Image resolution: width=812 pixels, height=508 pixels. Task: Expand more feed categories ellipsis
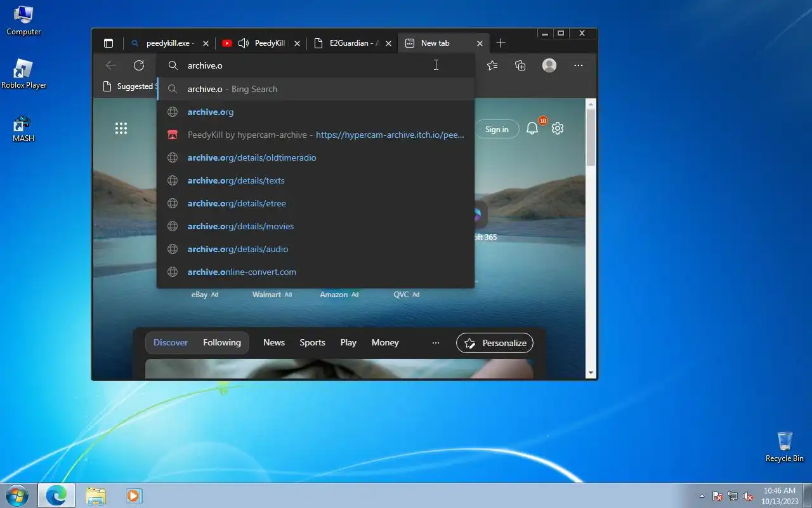pos(436,343)
